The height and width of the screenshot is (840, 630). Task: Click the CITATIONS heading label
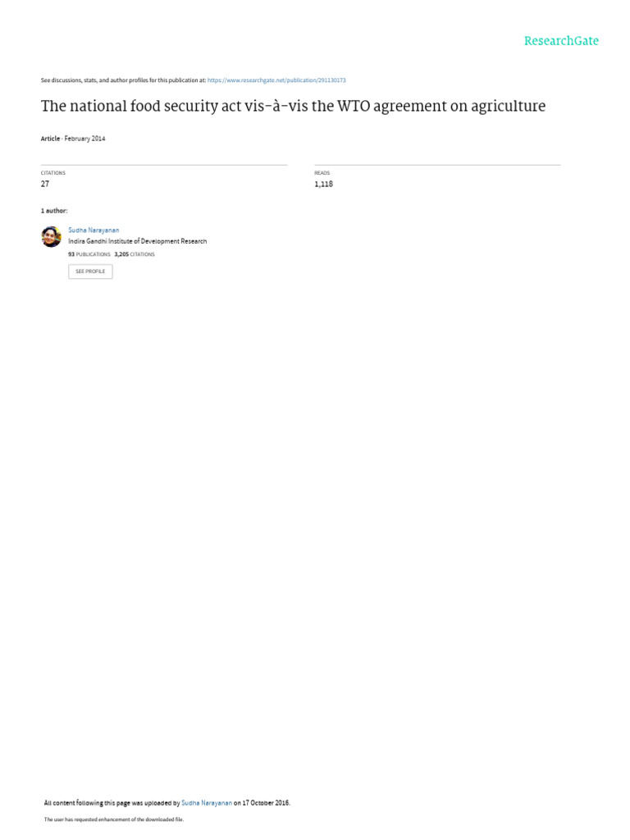coord(53,173)
